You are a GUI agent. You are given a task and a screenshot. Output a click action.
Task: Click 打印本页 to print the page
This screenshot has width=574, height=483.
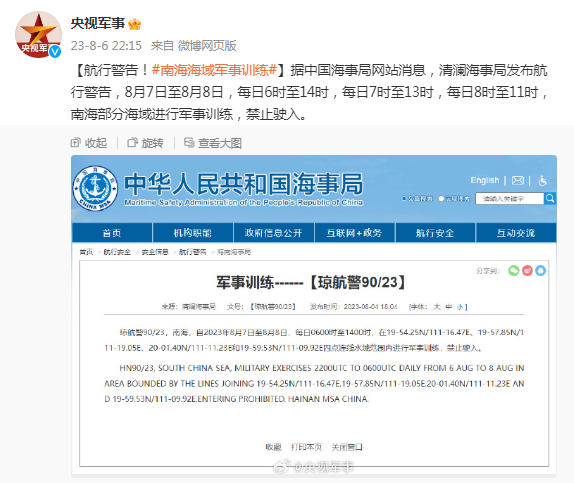click(306, 447)
